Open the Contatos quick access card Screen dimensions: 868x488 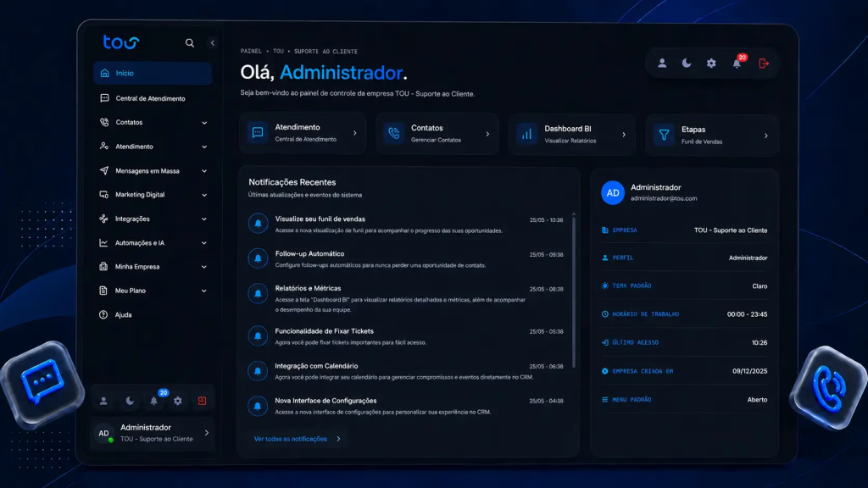coord(437,133)
